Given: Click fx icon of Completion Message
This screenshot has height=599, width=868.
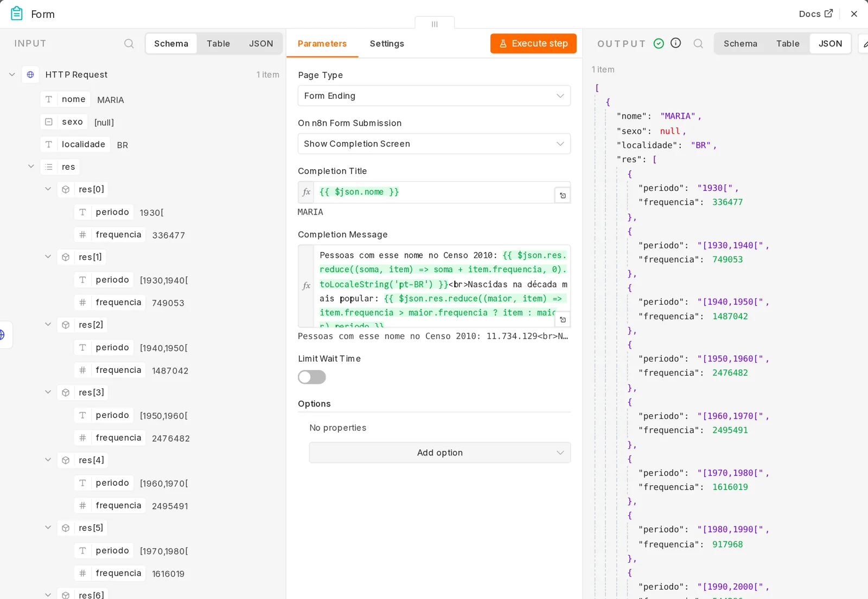Looking at the screenshot, I should (306, 286).
